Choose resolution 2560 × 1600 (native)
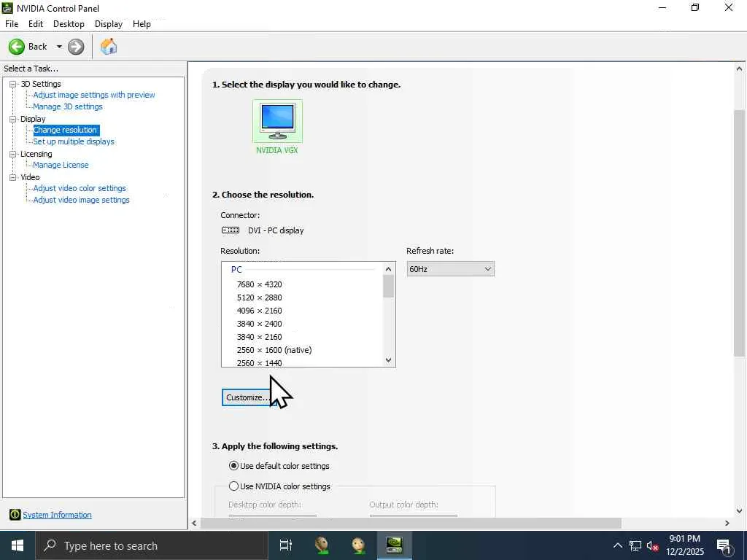Image resolution: width=747 pixels, height=560 pixels. (x=274, y=350)
